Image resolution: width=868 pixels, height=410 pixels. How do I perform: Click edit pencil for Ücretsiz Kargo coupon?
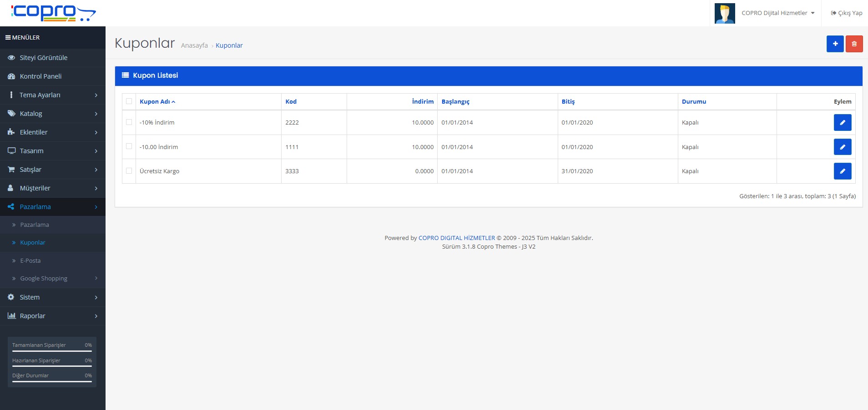click(842, 171)
